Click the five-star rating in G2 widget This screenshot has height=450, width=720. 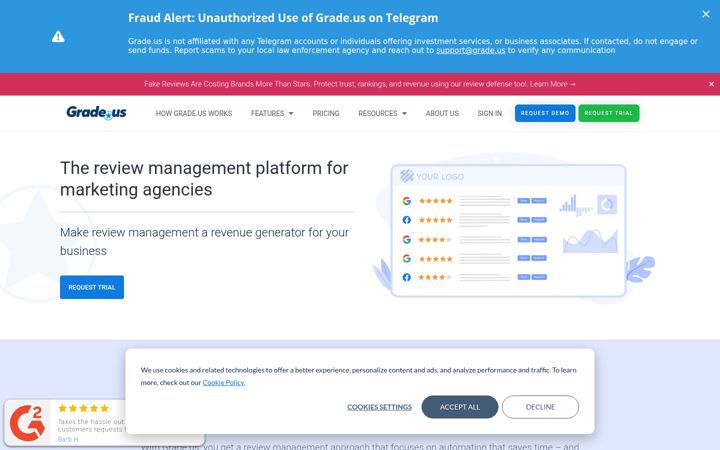[x=84, y=408]
